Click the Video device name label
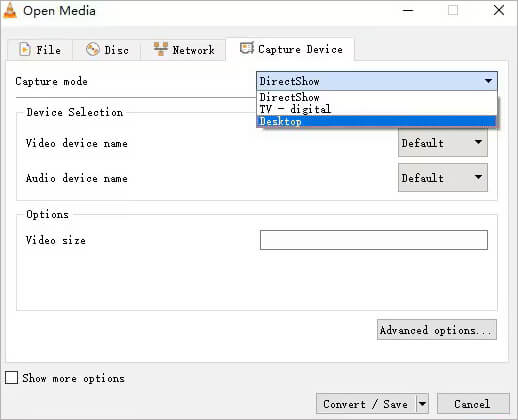The width and height of the screenshot is (518, 420). tap(77, 143)
